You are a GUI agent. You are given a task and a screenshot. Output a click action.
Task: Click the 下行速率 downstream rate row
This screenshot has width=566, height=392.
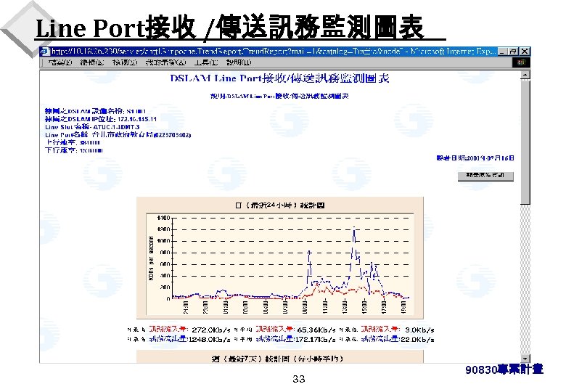pos(73,150)
